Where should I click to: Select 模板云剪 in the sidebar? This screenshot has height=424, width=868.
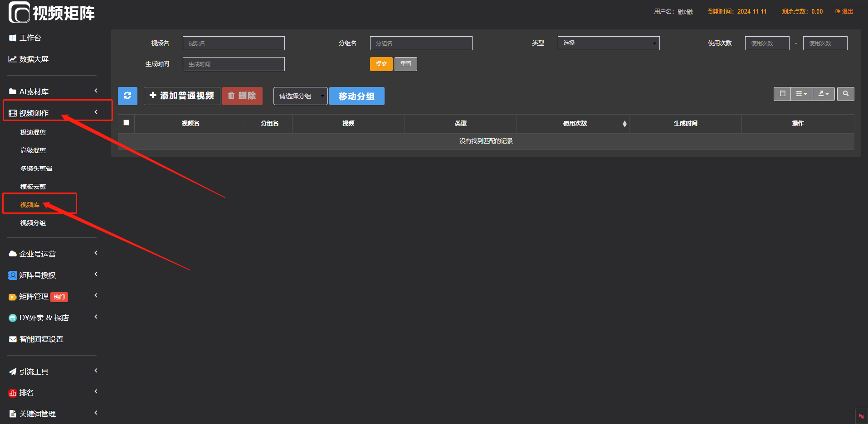(x=33, y=187)
